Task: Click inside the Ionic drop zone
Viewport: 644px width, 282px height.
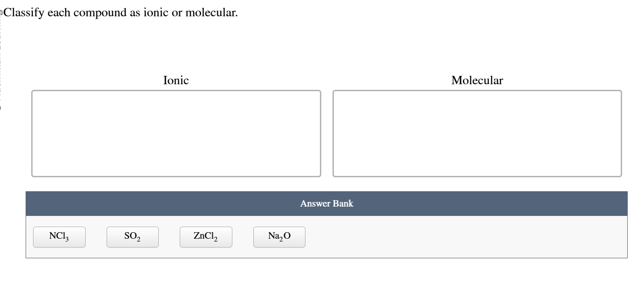Action: click(176, 133)
